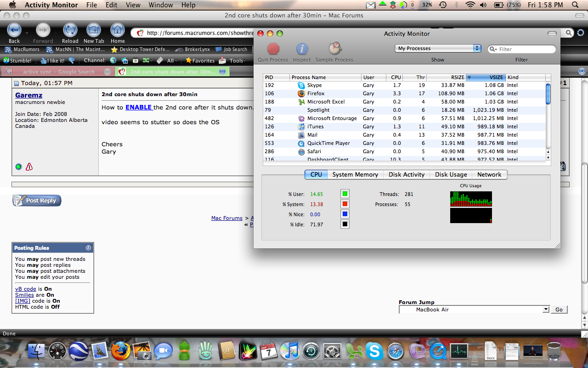Viewport: 588px width, 368px height.
Task: Click the StumbleUpon thumbs-down icon
Action: [72, 60]
